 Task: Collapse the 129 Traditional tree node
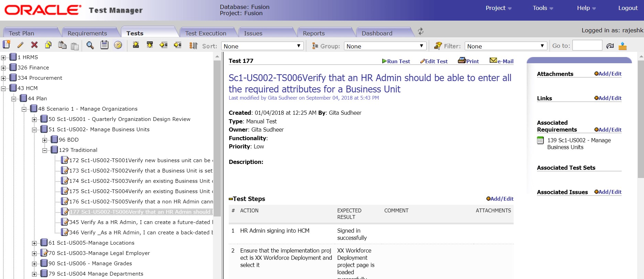(x=45, y=150)
